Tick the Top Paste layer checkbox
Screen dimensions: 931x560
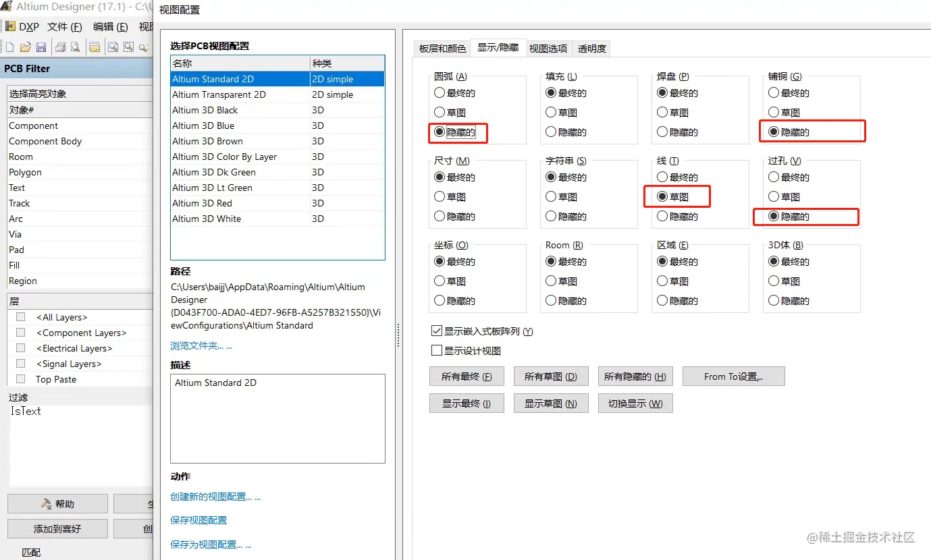click(x=21, y=379)
